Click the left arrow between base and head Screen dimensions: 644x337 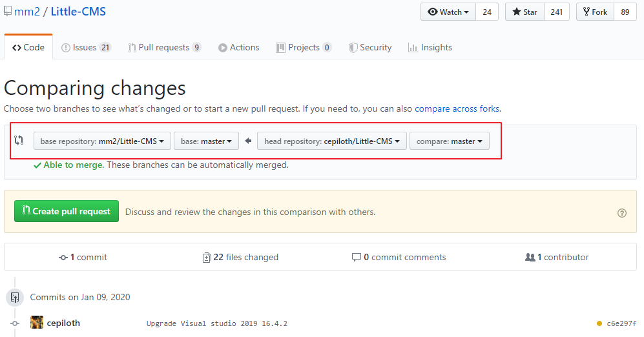click(x=248, y=141)
